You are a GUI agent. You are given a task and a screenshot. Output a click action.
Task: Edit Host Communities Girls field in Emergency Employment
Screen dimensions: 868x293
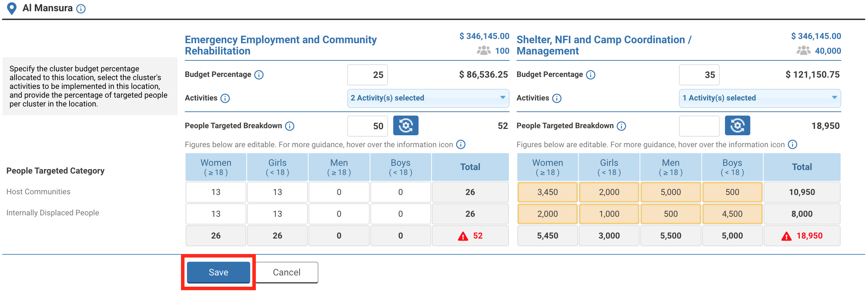[x=277, y=192]
